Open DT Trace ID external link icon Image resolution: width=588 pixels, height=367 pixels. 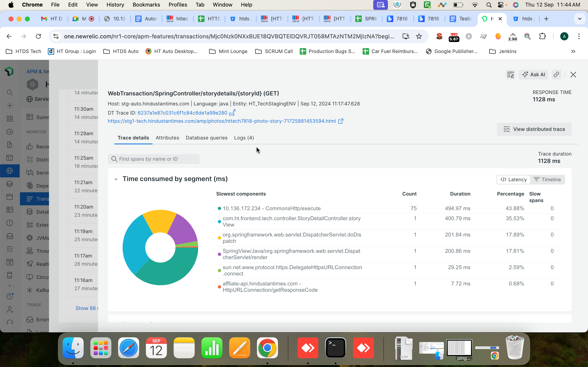(x=232, y=113)
